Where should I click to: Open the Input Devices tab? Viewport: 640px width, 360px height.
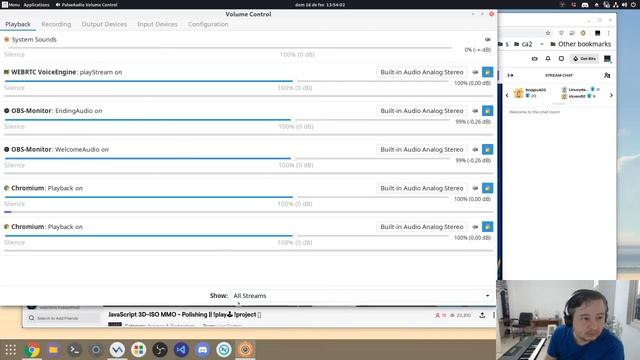[157, 24]
